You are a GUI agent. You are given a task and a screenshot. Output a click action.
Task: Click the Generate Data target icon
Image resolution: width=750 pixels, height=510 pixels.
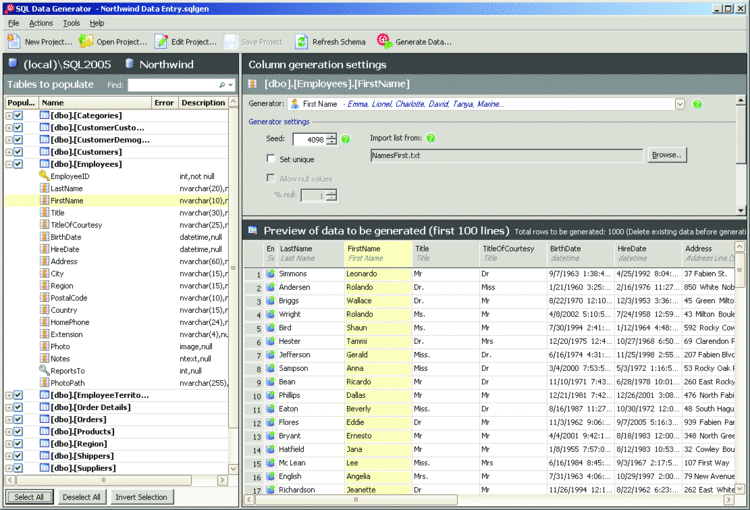pos(384,41)
